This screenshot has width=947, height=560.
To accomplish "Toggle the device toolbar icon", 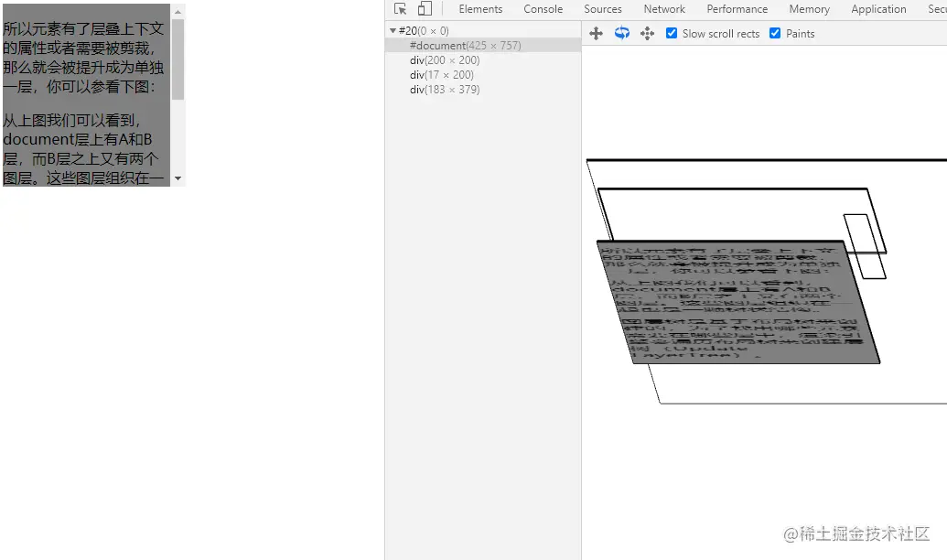I will click(425, 9).
